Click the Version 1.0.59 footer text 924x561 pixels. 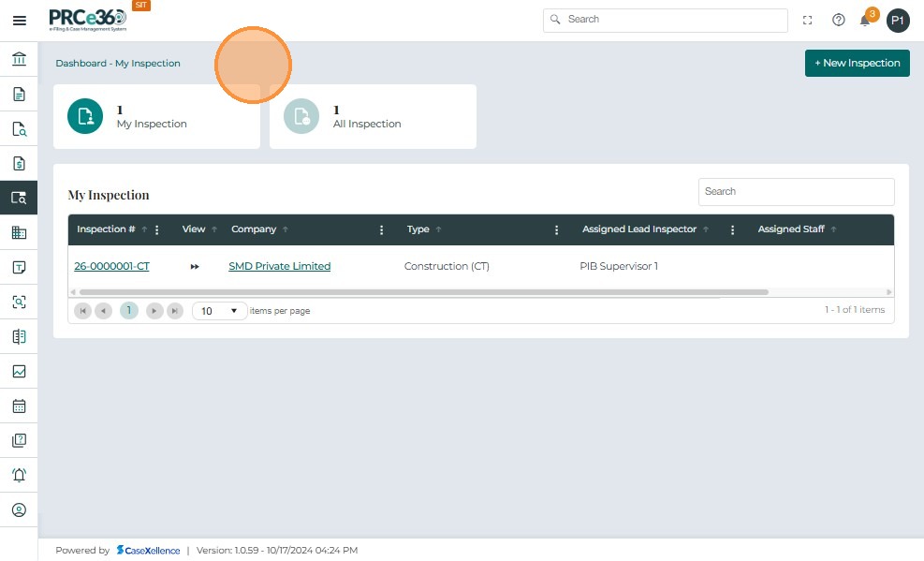[277, 551]
